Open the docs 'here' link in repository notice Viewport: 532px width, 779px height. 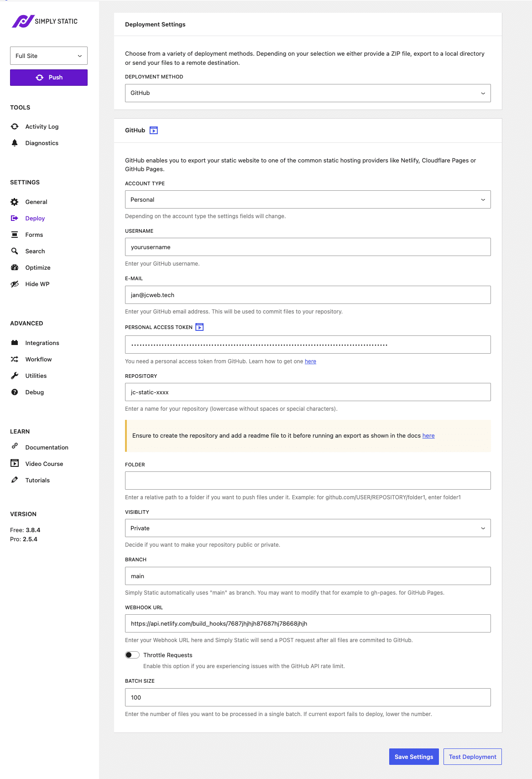(428, 436)
